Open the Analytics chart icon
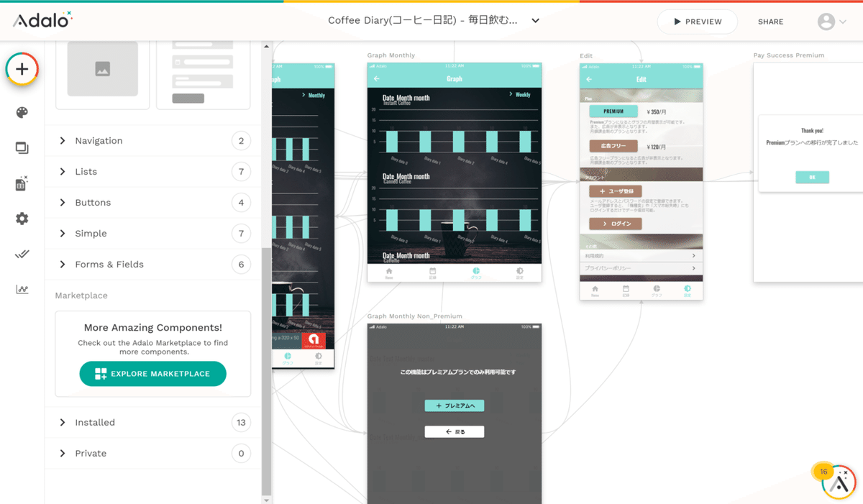The height and width of the screenshot is (504, 863). 22,288
